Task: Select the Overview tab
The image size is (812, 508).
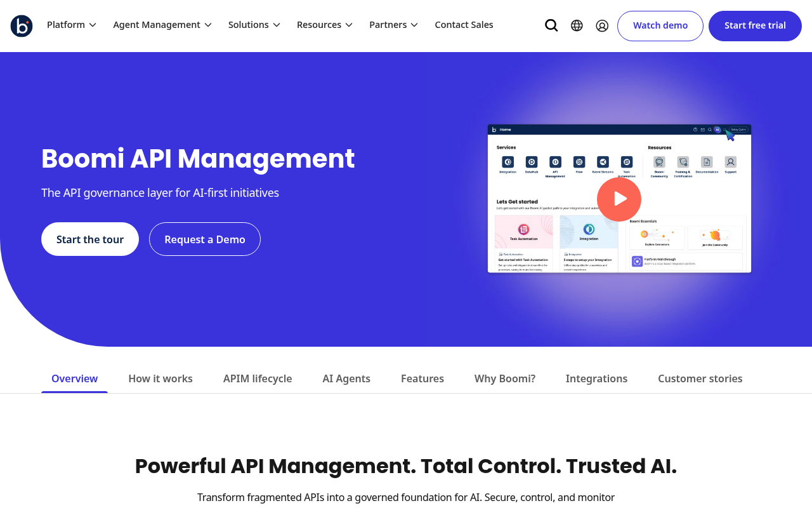Action: (74, 378)
